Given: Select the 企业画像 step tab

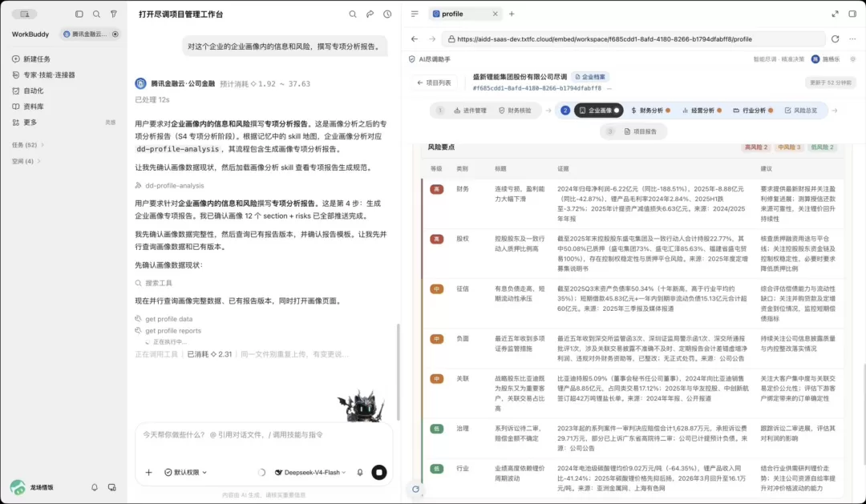Looking at the screenshot, I should pyautogui.click(x=599, y=111).
